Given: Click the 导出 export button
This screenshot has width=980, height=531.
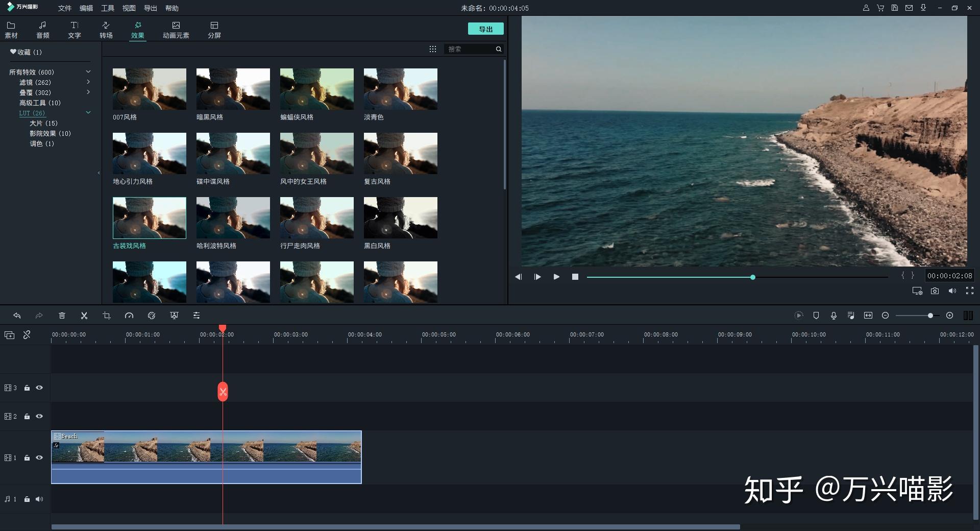Looking at the screenshot, I should coord(486,29).
